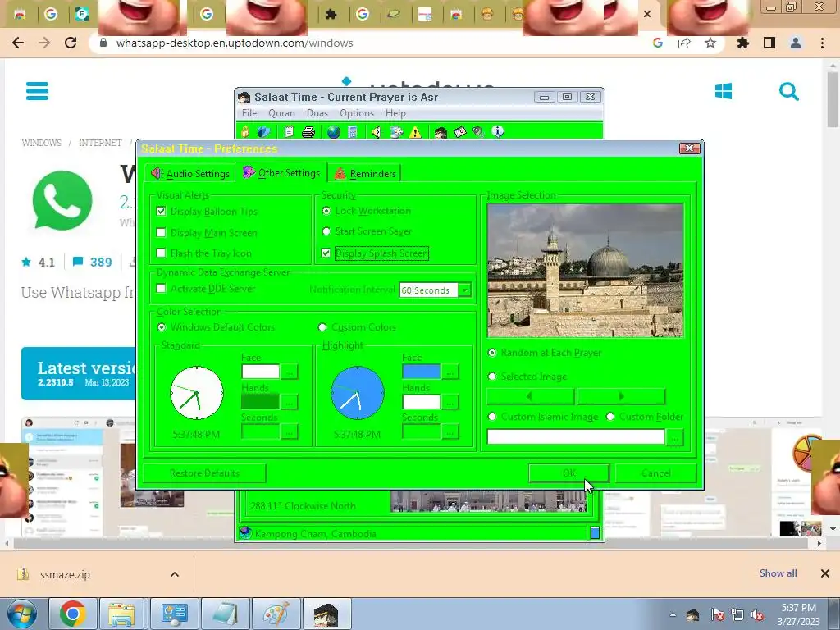The image size is (840, 630).
Task: Open the Quran menu
Action: [282, 113]
